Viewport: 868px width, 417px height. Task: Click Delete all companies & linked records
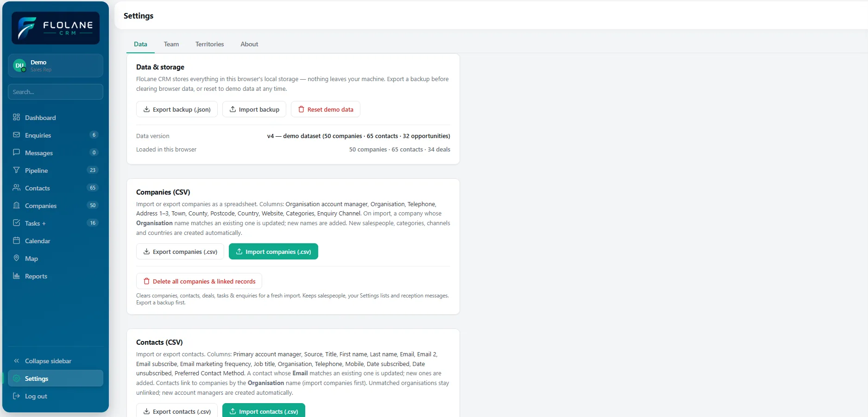[199, 281]
